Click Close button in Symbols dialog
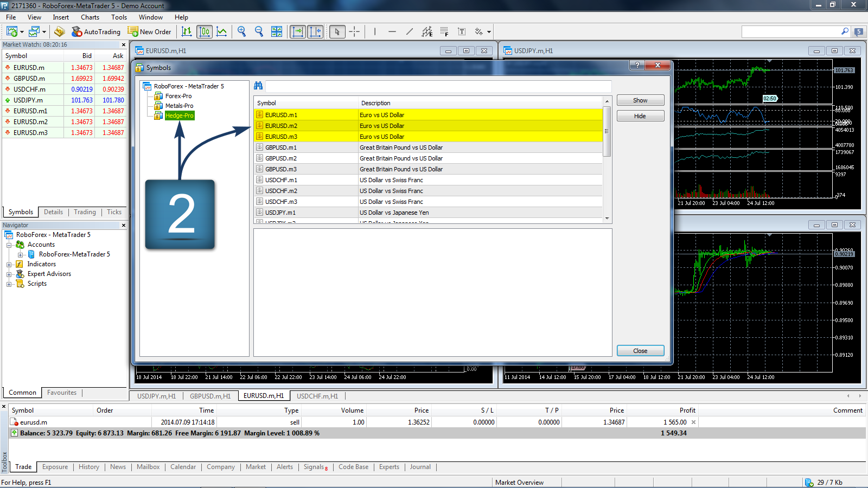 [x=640, y=351]
